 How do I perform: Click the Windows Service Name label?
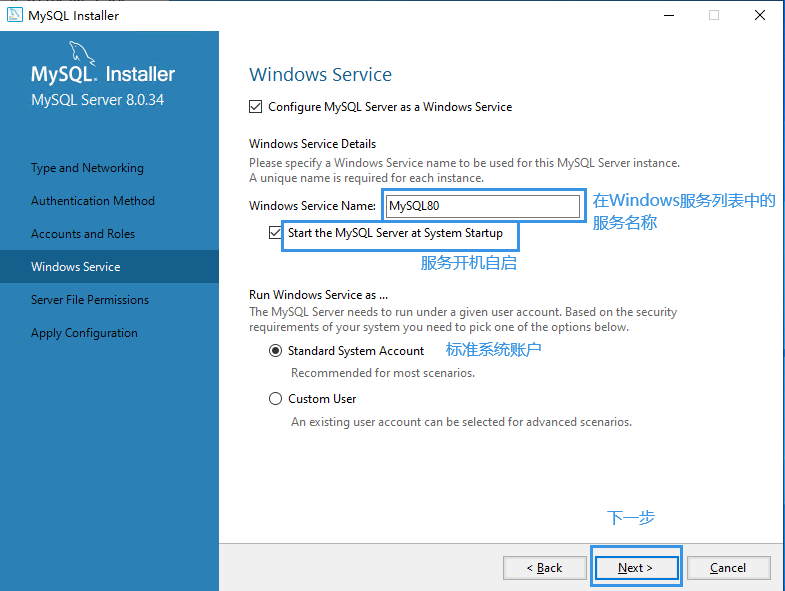click(x=312, y=206)
